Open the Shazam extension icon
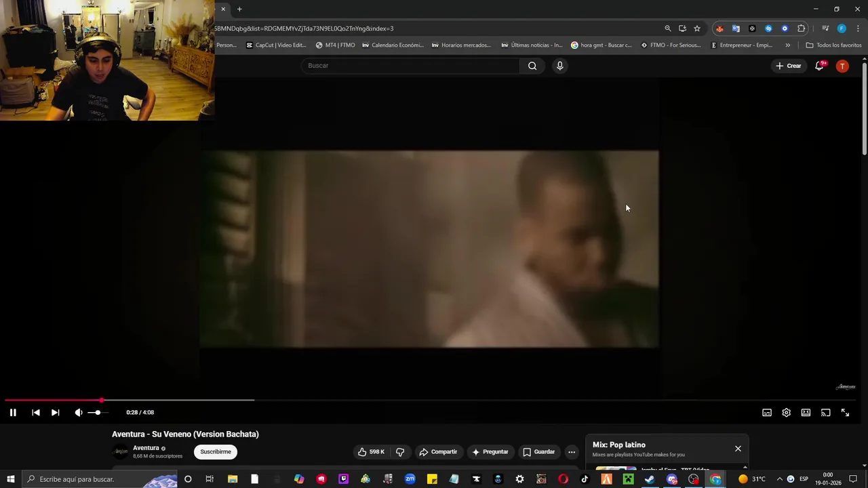 [768, 28]
